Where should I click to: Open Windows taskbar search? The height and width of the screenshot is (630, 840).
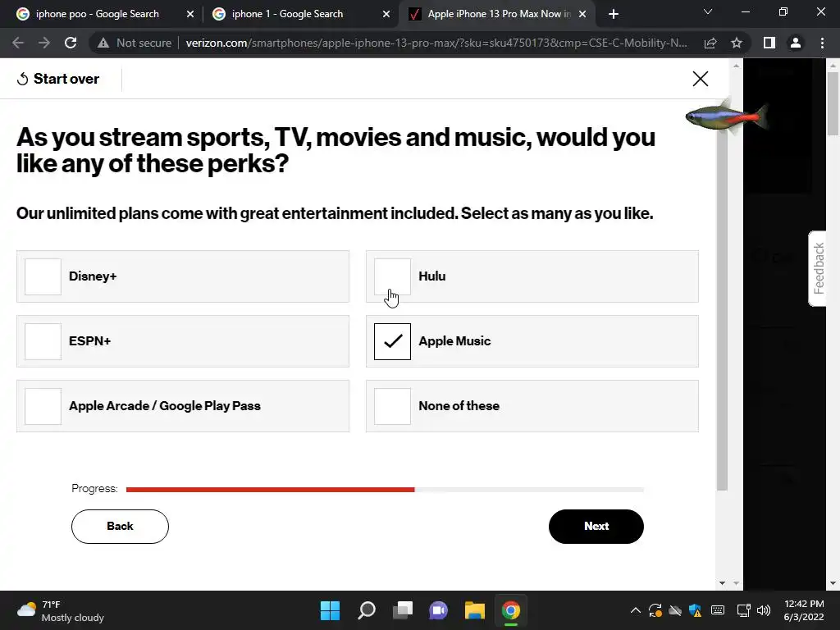click(x=367, y=610)
